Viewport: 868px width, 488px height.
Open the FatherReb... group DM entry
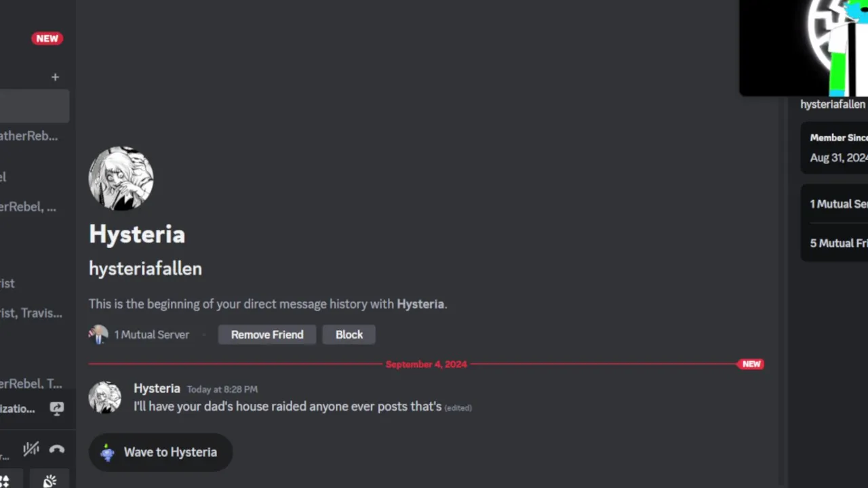29,136
